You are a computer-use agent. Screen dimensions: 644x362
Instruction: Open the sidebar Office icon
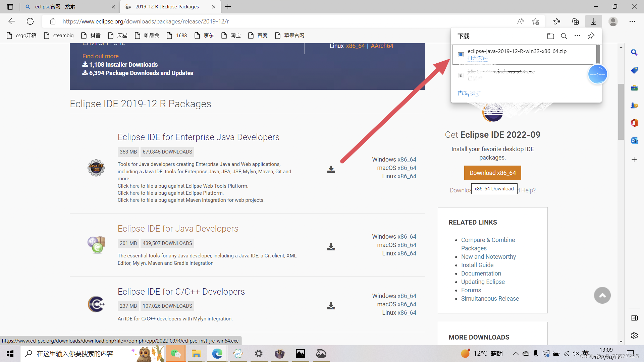[634, 123]
